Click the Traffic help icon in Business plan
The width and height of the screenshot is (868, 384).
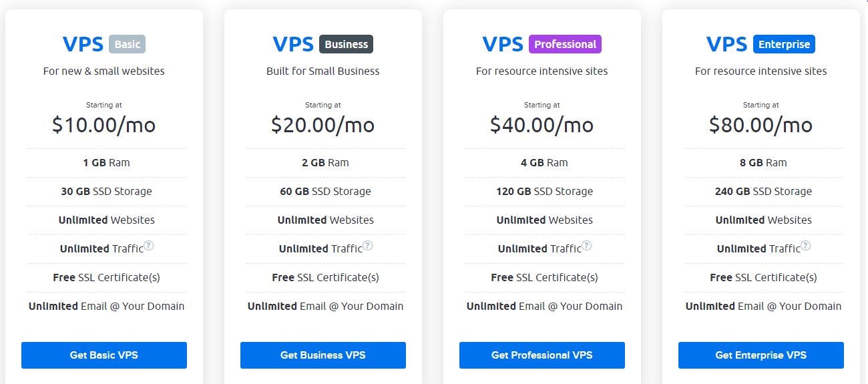pyautogui.click(x=368, y=246)
